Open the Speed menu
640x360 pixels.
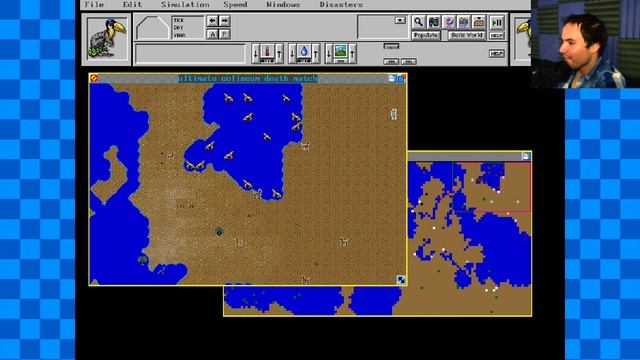click(235, 4)
